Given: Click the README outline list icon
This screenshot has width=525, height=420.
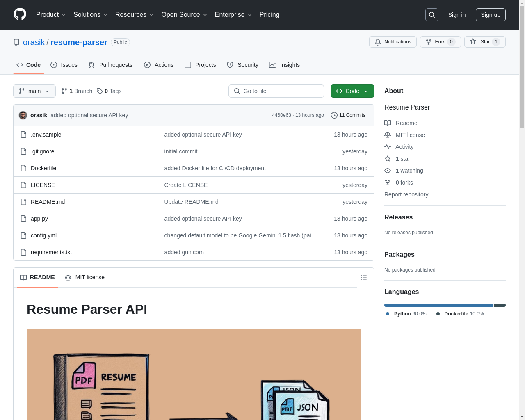Looking at the screenshot, I should tap(363, 278).
